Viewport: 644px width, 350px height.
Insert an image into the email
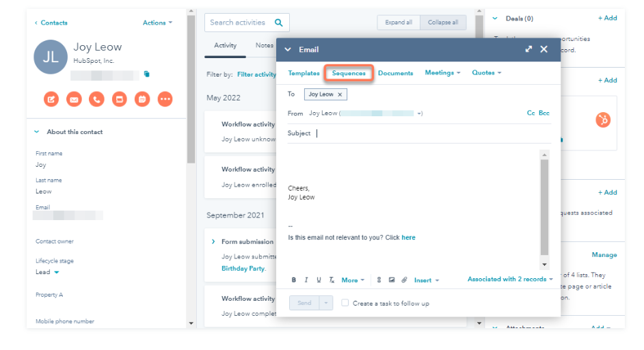(392, 280)
